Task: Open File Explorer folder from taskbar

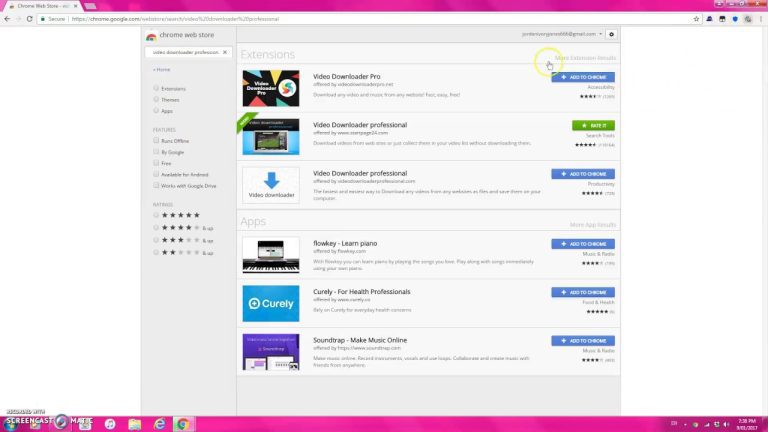Action: click(x=135, y=424)
